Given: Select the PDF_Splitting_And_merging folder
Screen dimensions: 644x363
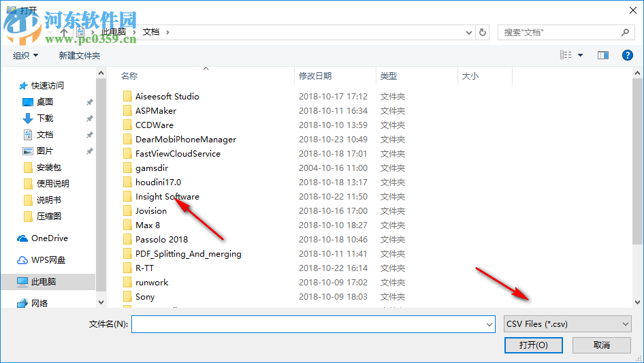Looking at the screenshot, I should 188,254.
